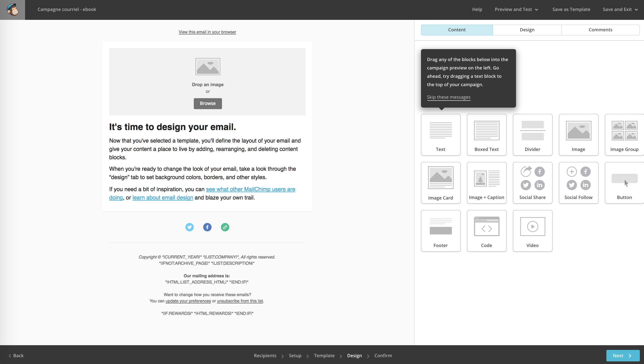Click the Copyright footer text
Image resolution: width=644 pixels, height=364 pixels.
(207, 257)
